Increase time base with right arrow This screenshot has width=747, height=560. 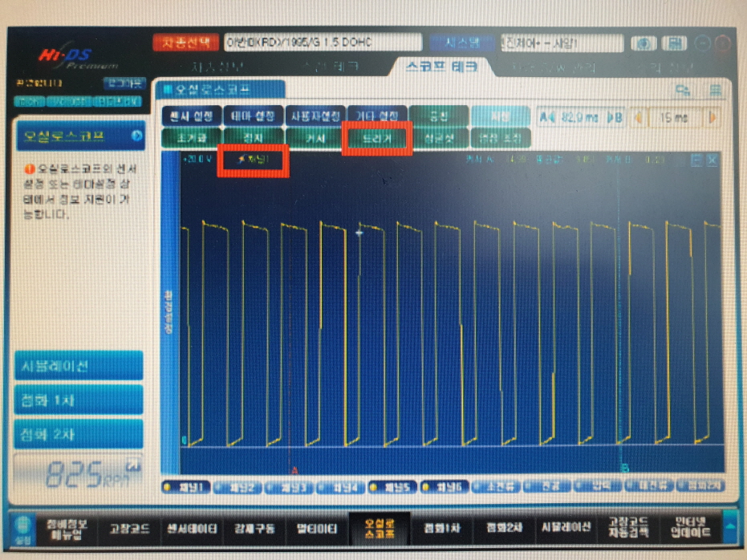(x=711, y=117)
